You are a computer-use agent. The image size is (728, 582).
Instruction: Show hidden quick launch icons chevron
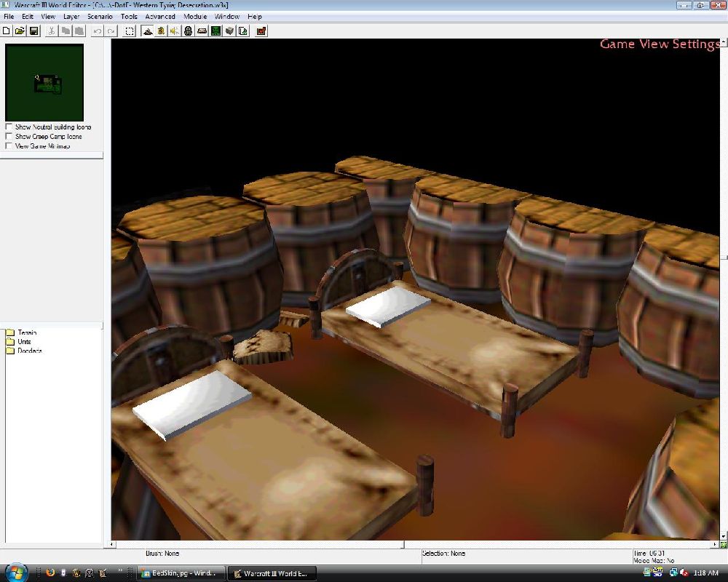click(x=121, y=570)
